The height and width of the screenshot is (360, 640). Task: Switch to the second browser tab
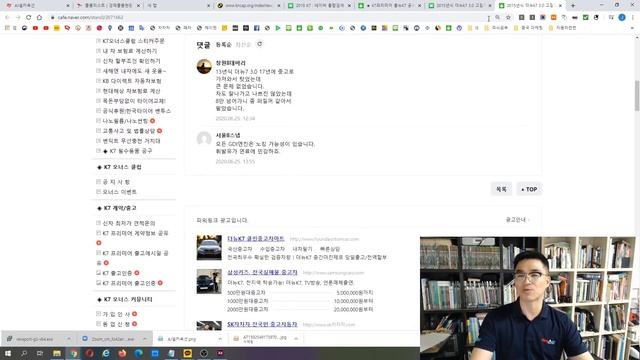tap(107, 6)
